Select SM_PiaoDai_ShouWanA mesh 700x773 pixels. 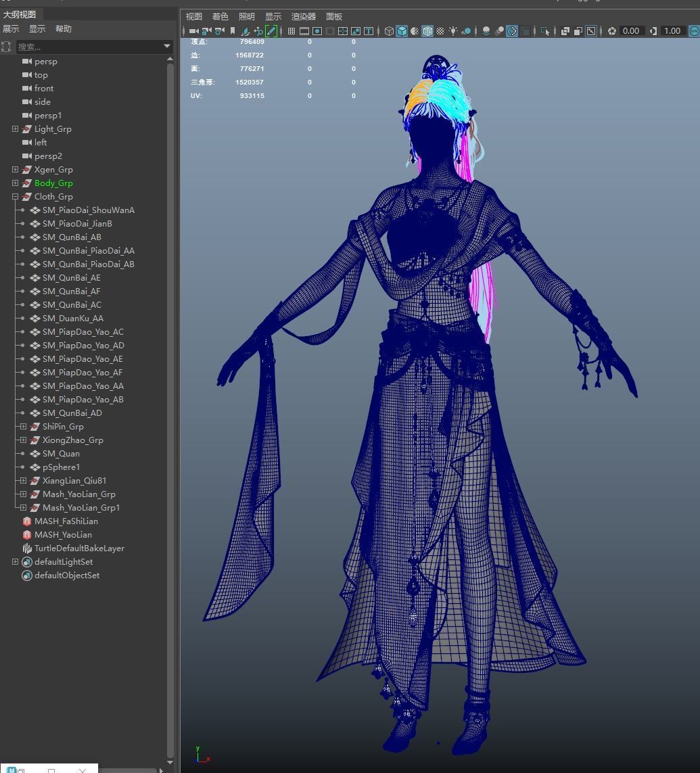88,210
